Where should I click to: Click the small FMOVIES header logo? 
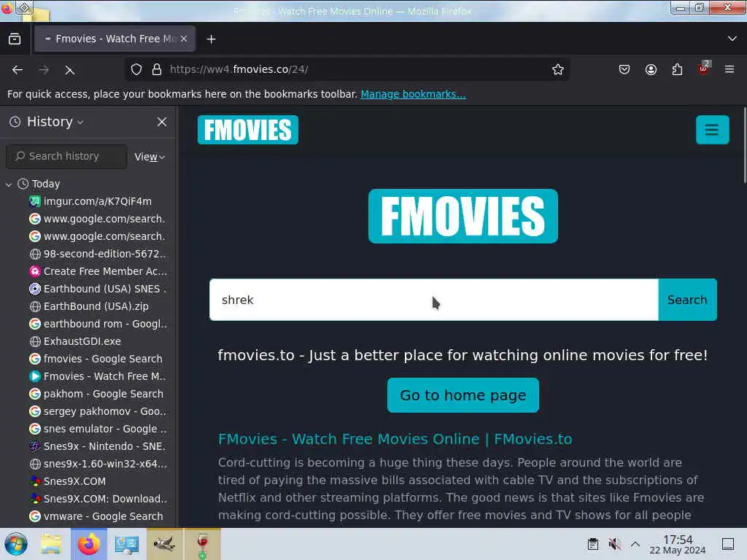[248, 130]
